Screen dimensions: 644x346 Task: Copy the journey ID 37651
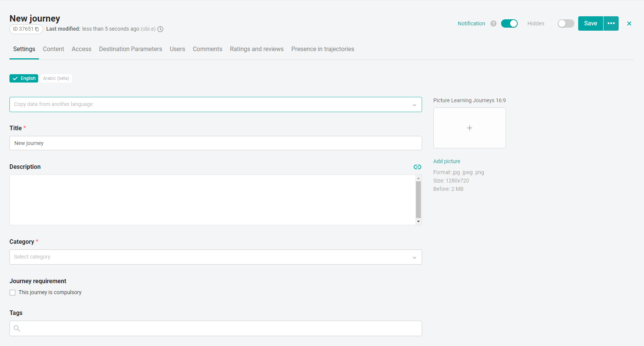coord(37,29)
